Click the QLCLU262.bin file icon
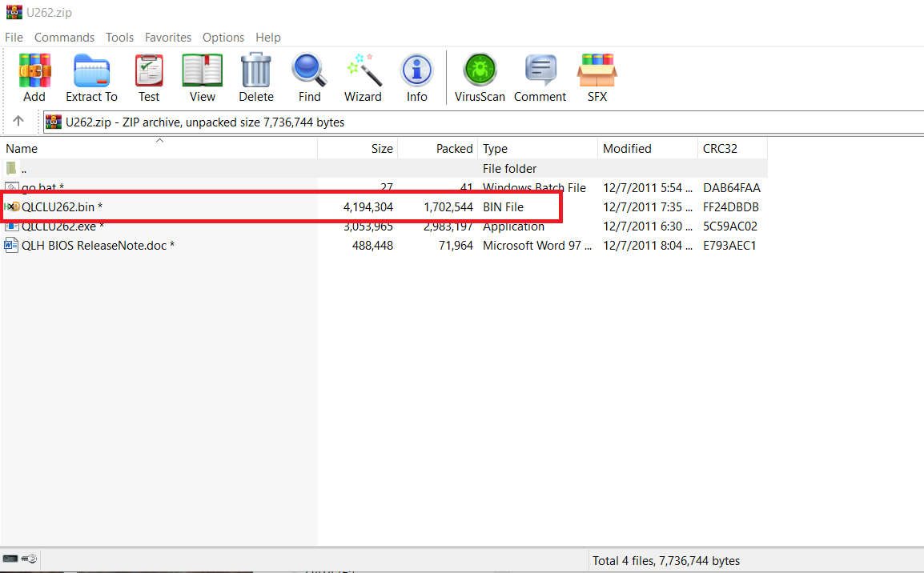 [x=12, y=206]
